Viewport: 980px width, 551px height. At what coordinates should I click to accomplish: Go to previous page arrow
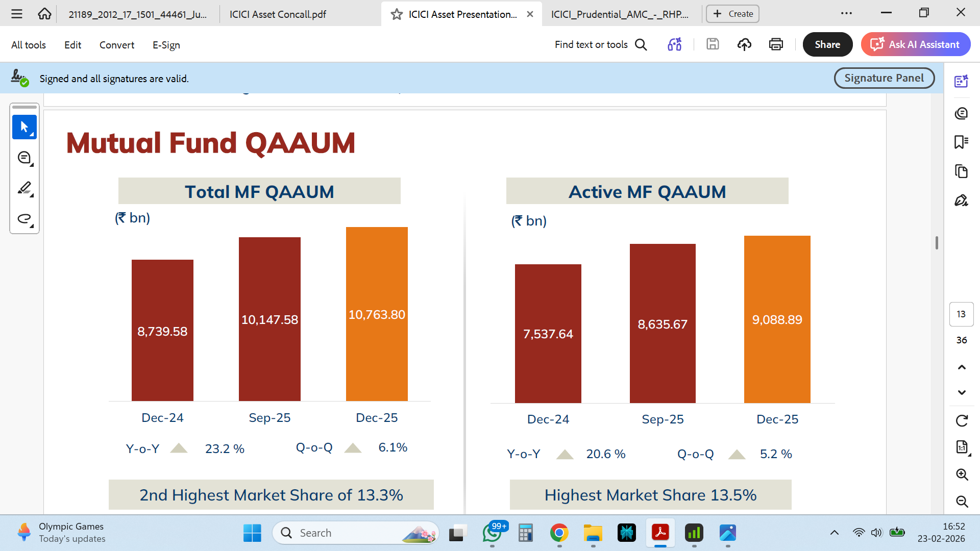(962, 367)
